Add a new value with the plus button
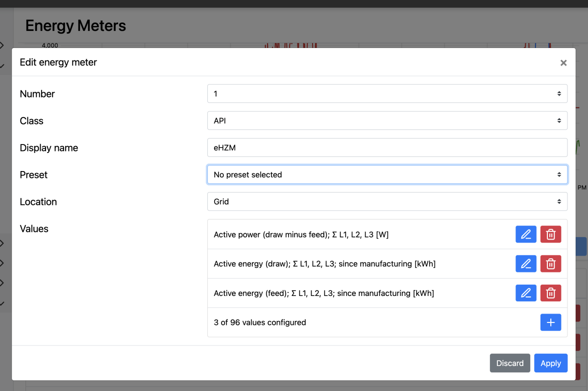Image resolution: width=588 pixels, height=391 pixels. tap(551, 322)
